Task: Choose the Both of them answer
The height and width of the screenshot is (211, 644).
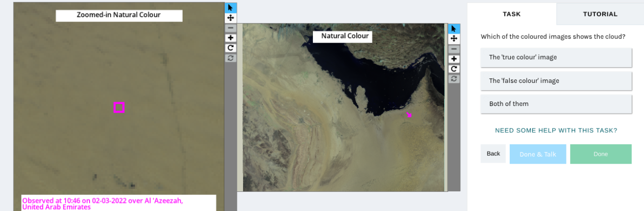Action: click(x=556, y=104)
